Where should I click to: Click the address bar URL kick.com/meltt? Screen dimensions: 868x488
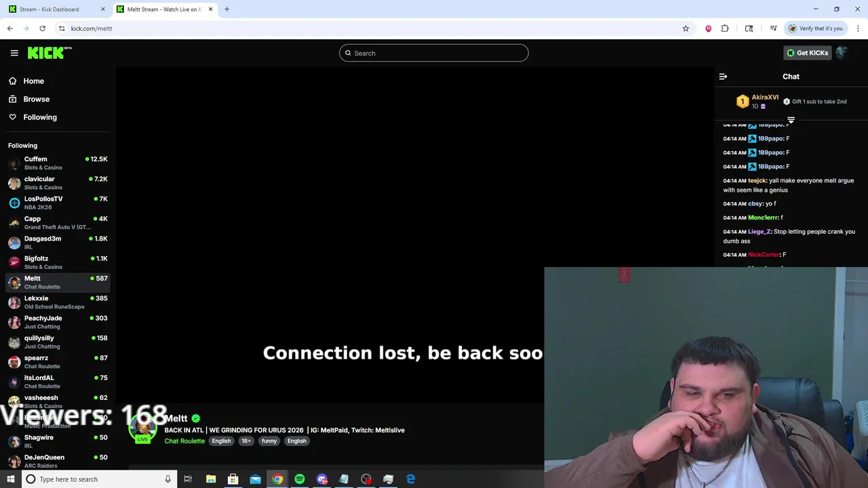(92, 28)
